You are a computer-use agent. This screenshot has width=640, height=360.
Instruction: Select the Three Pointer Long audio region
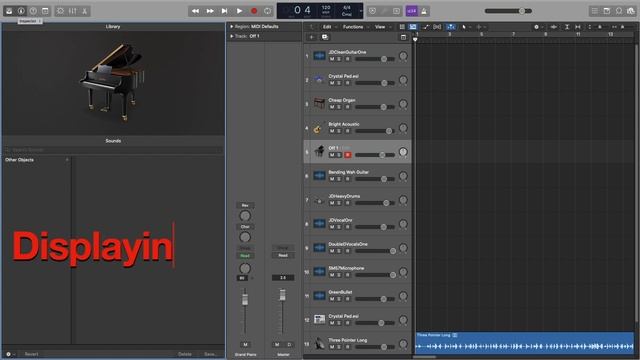[524, 342]
